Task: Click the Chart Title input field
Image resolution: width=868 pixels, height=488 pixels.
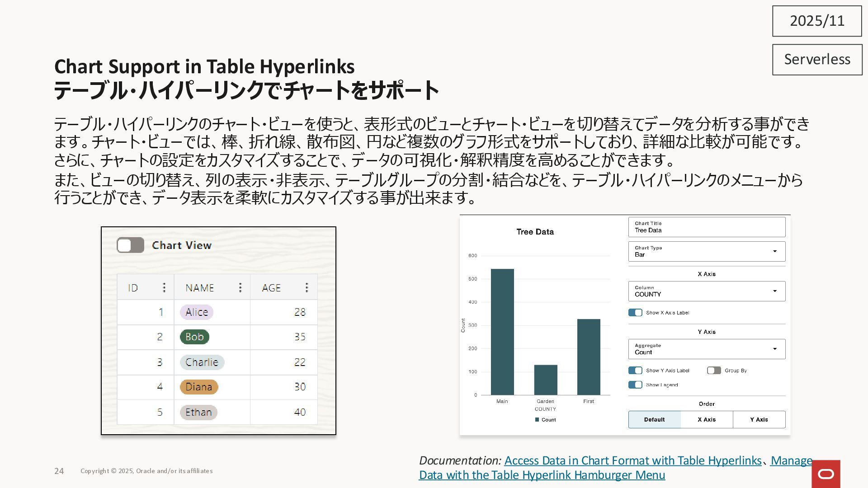Action: coord(706,227)
